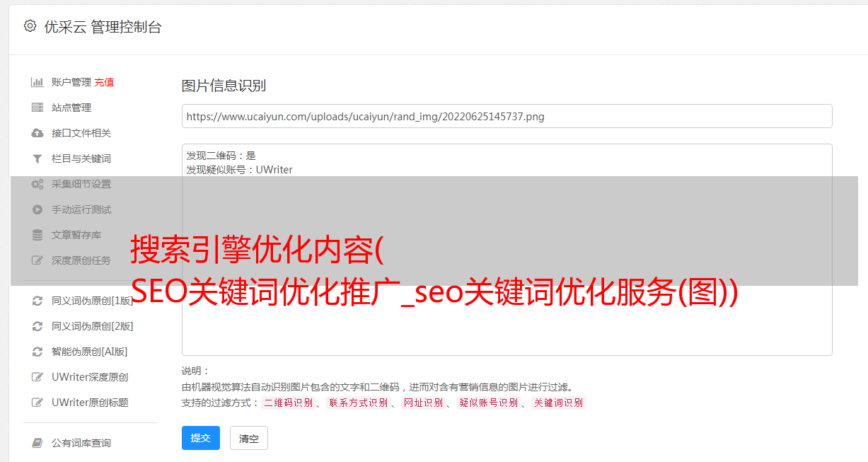Image resolution: width=868 pixels, height=462 pixels.
Task: Click the cloud upload icon for 接口文件相关
Action: [x=37, y=133]
